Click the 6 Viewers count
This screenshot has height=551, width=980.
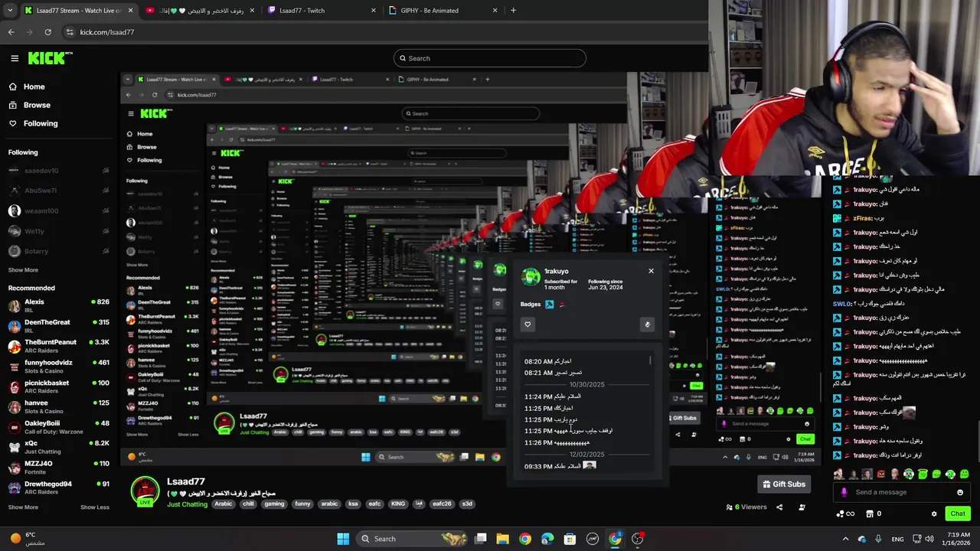pyautogui.click(x=746, y=507)
